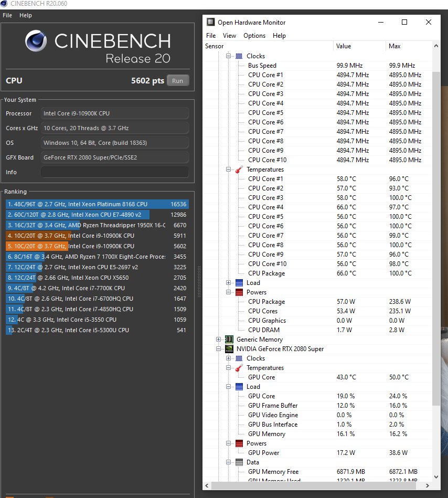Select the Xeon CPU E7-4890 v2 ranking row
The height and width of the screenshot is (498, 448).
coord(97,215)
